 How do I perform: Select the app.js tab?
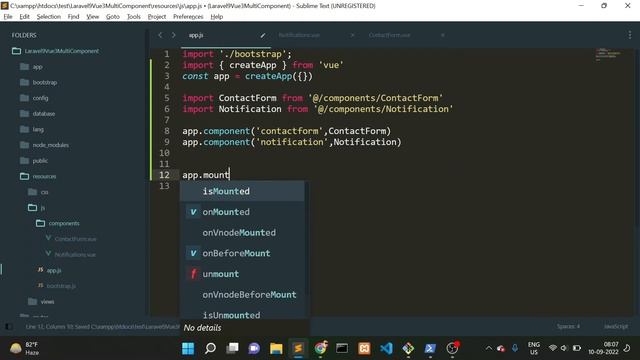[x=196, y=35]
